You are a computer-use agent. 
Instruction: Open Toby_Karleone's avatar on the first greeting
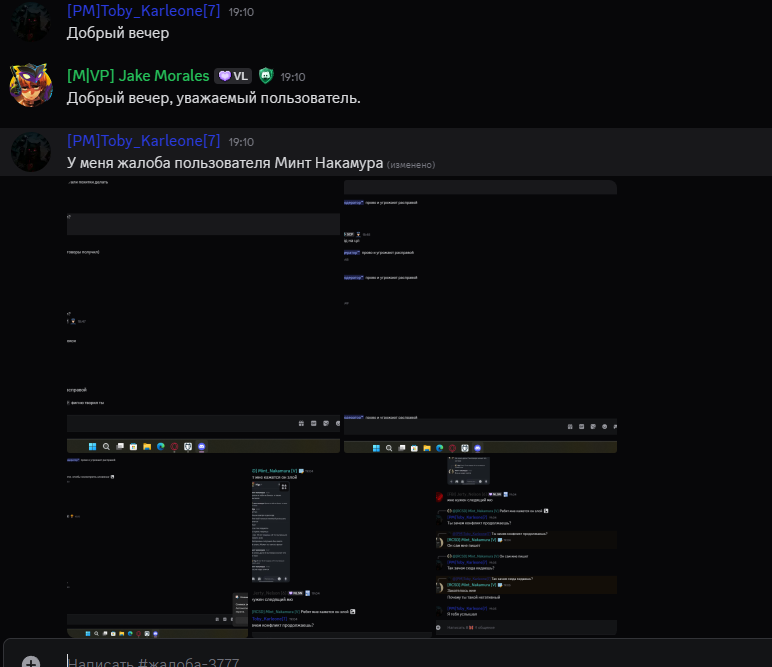point(31,22)
